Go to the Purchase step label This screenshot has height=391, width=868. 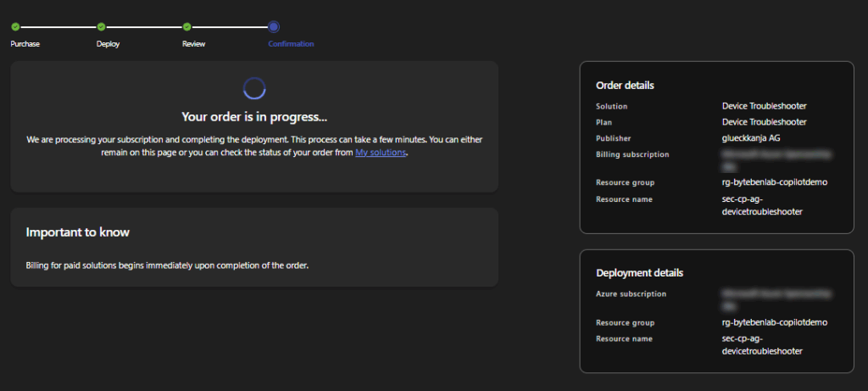(x=25, y=44)
